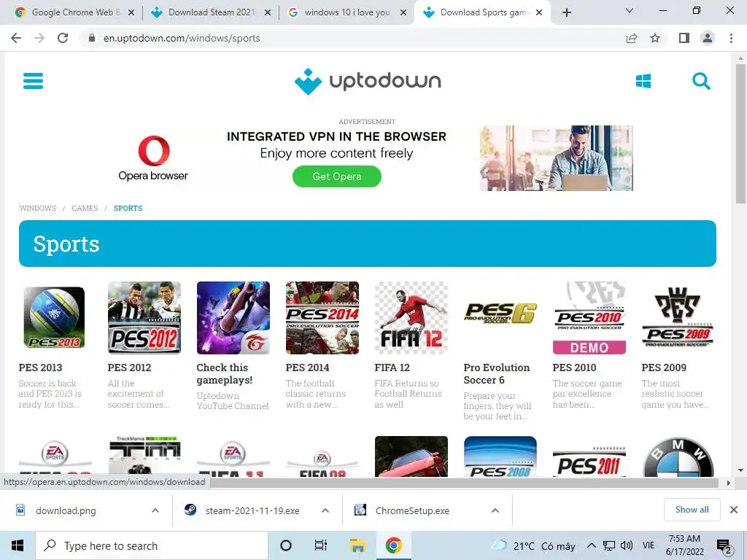Open PES 2014 game thumbnail

point(322,318)
